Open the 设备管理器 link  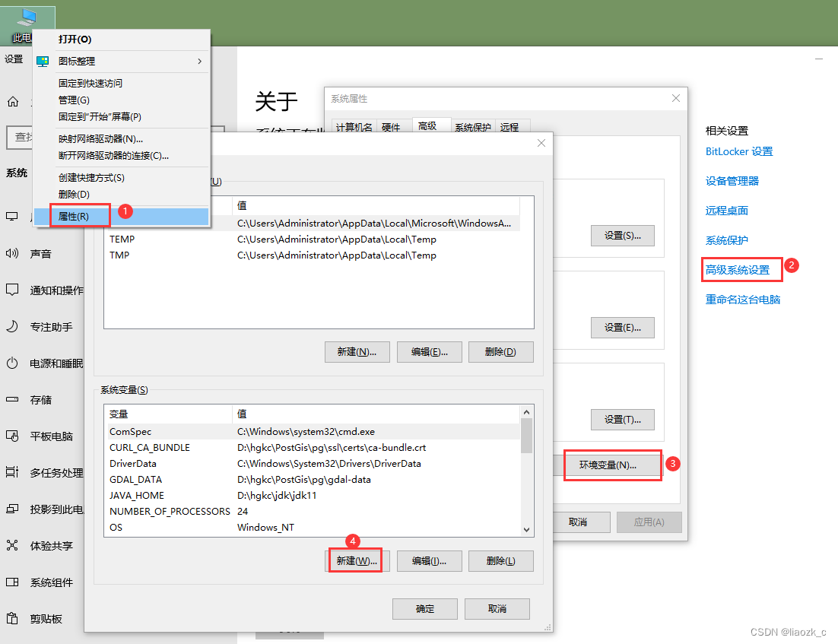(x=732, y=181)
